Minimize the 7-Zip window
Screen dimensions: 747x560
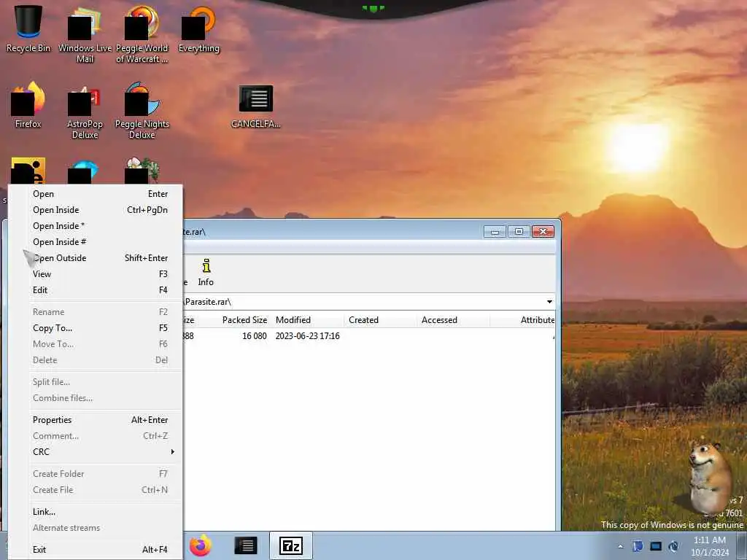(495, 232)
